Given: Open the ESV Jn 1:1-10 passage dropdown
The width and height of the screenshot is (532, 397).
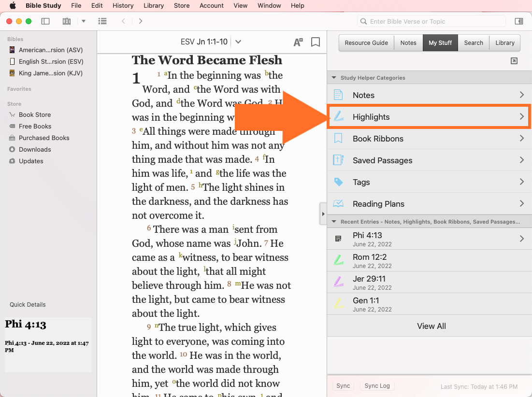Looking at the screenshot, I should (238, 42).
